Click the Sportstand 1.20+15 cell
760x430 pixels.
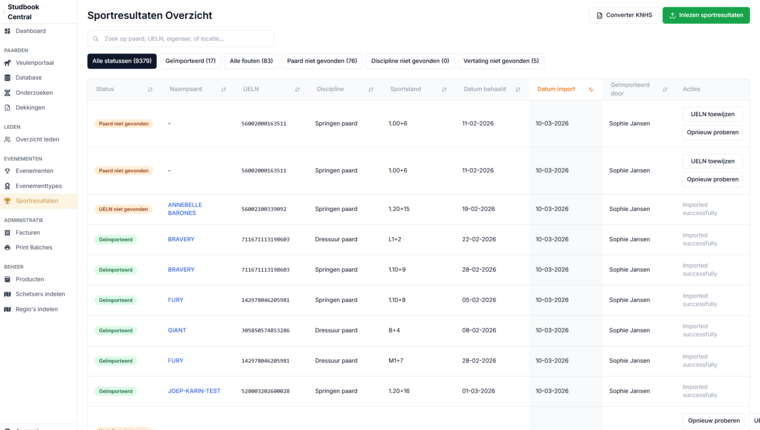coord(399,209)
